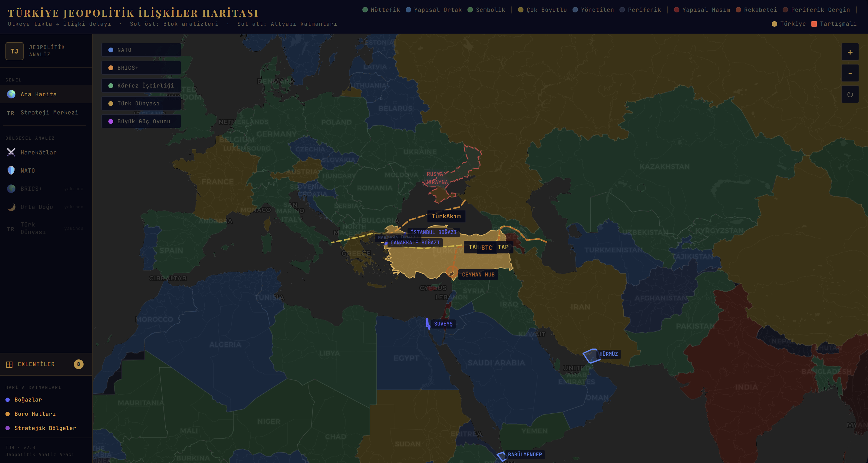Expand Büyük Güç Oyunu analysis
Image resolution: width=868 pixels, height=463 pixels.
[x=141, y=121]
